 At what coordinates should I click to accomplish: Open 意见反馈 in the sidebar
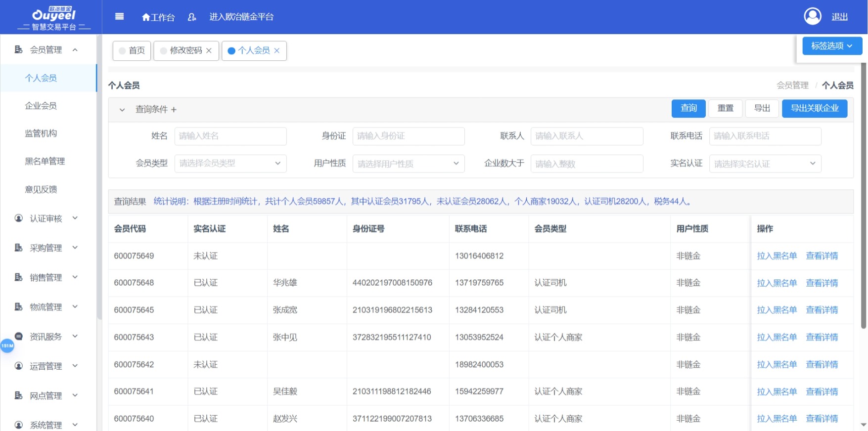click(x=41, y=189)
